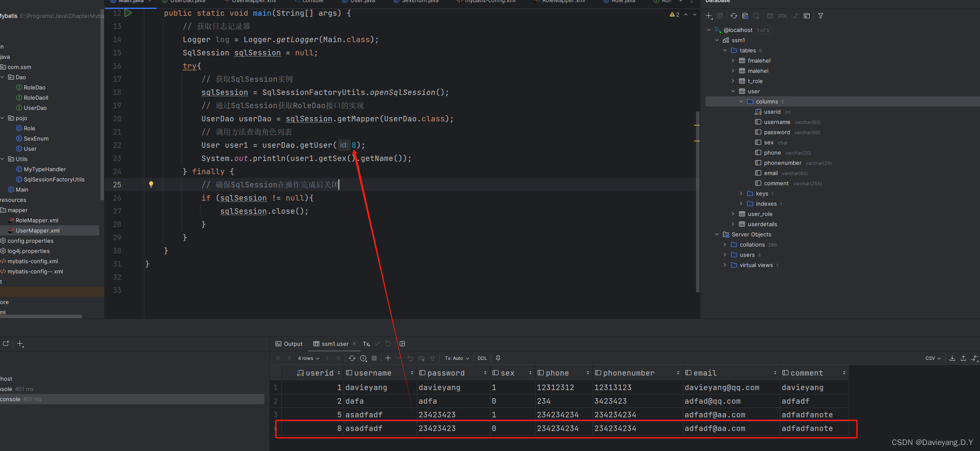The width and height of the screenshot is (980, 451).
Task: Open SqlSessionFactoryUtils class
Action: click(54, 179)
